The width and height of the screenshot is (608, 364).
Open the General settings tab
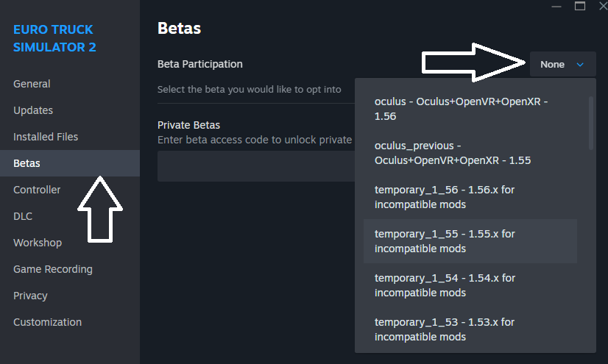tap(32, 84)
